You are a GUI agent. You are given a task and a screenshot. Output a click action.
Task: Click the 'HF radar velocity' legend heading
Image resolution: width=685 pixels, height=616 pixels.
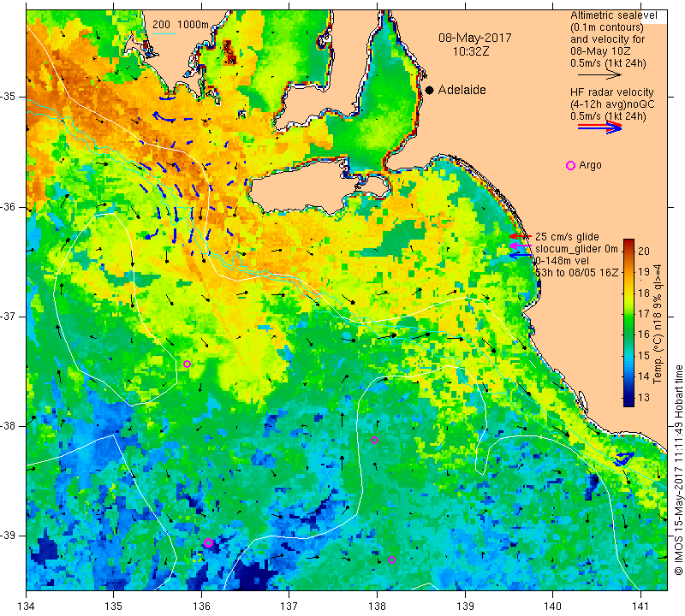tap(611, 92)
